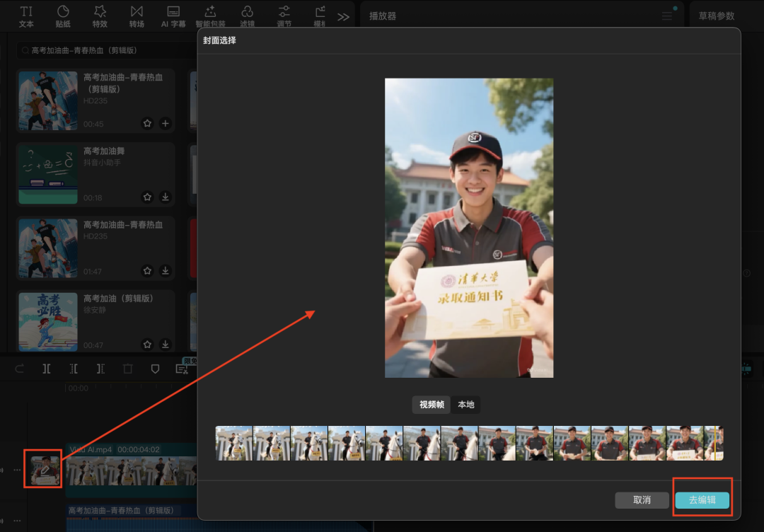This screenshot has height=532, width=764.
Task: Open video track options three-dot menu
Action: click(x=18, y=470)
